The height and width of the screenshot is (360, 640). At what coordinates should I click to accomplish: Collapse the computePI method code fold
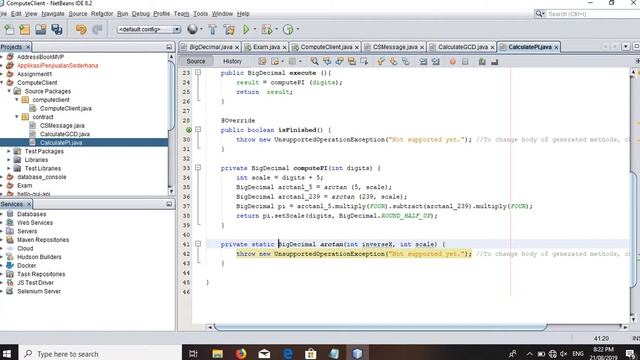coord(198,168)
